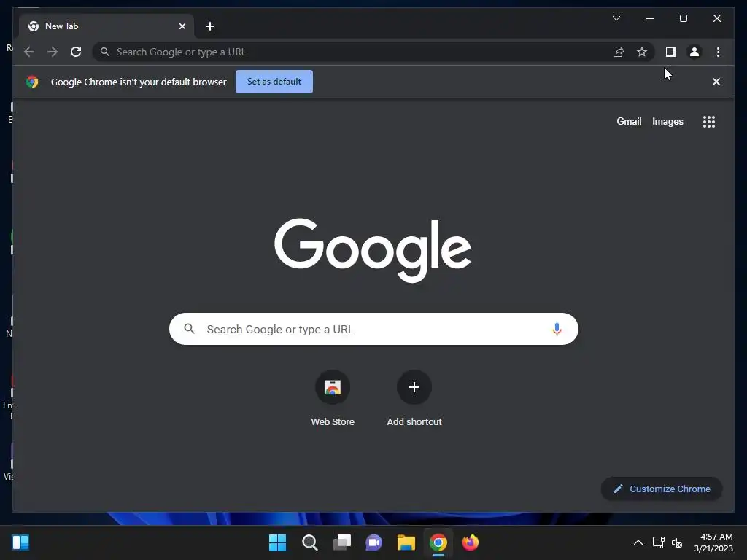Screen dimensions: 747x560
Task: Open the clock showing 4:57 AM
Action: 713,542
